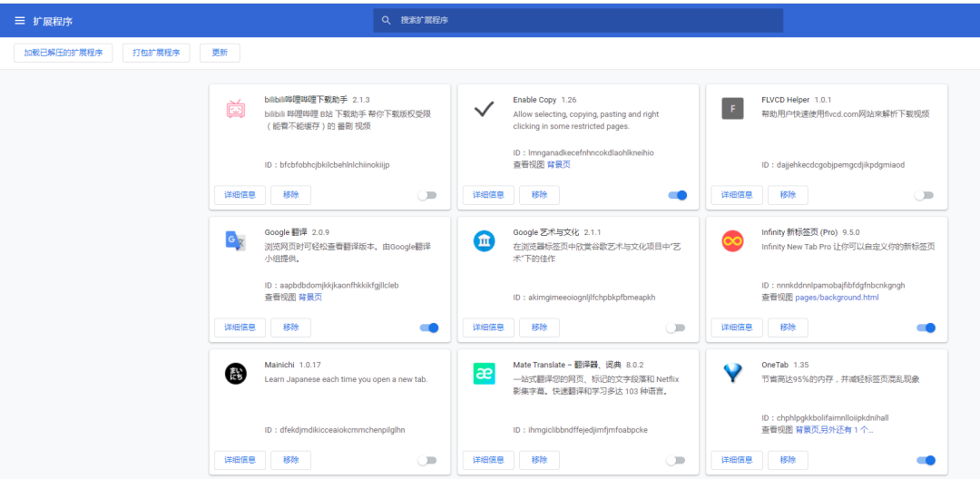Remove the Mainichi extension
980x479 pixels.
[290, 460]
